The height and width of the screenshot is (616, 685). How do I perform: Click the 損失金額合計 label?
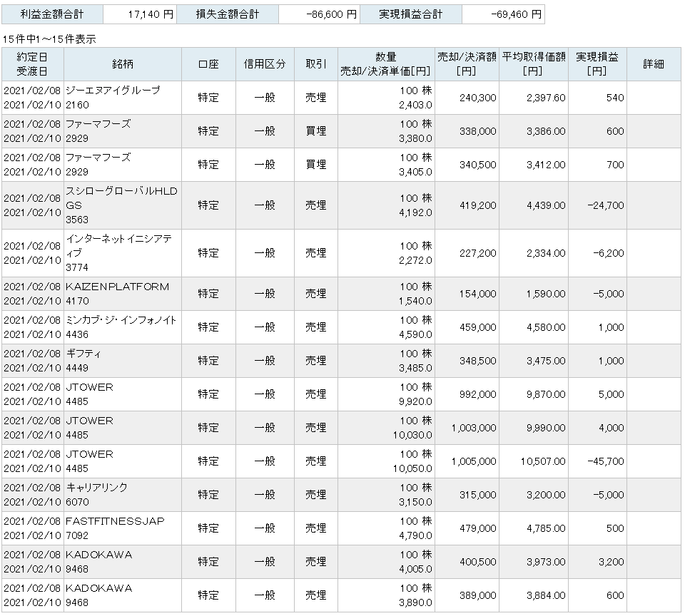coord(228,14)
